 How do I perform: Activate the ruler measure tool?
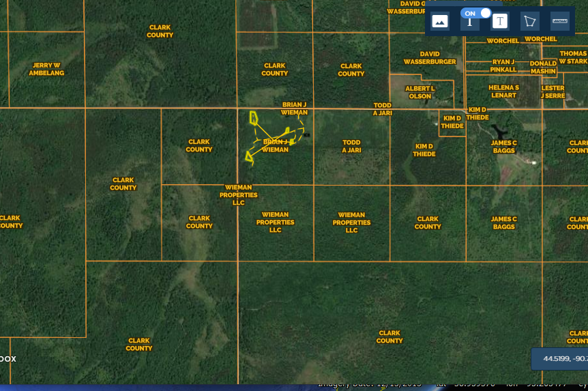click(x=560, y=20)
